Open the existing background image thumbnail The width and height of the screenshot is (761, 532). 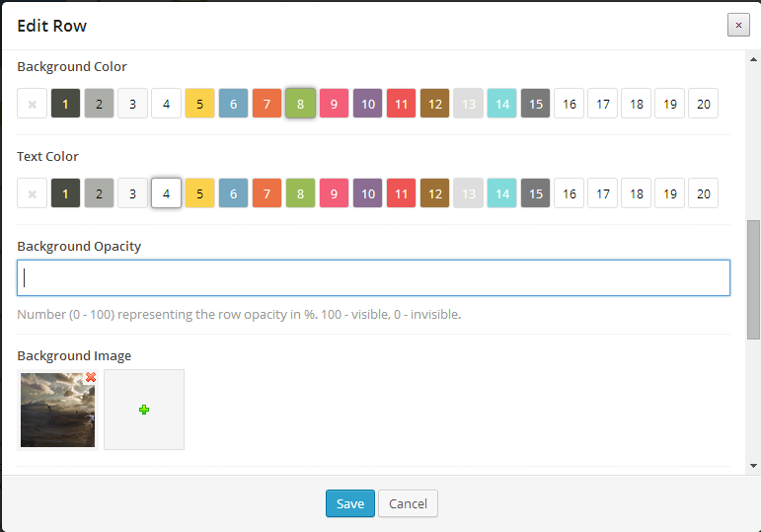coord(58,410)
